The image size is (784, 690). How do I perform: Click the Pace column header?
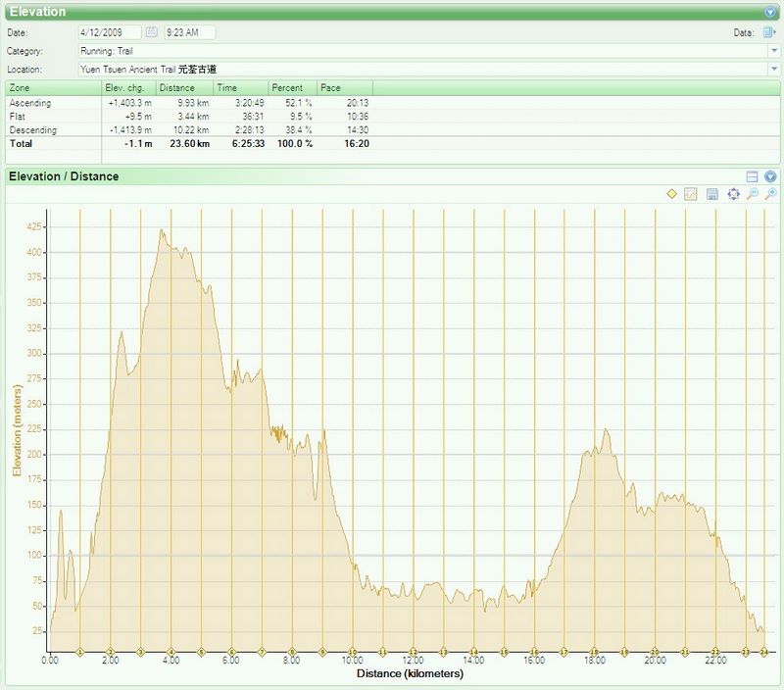tap(343, 88)
